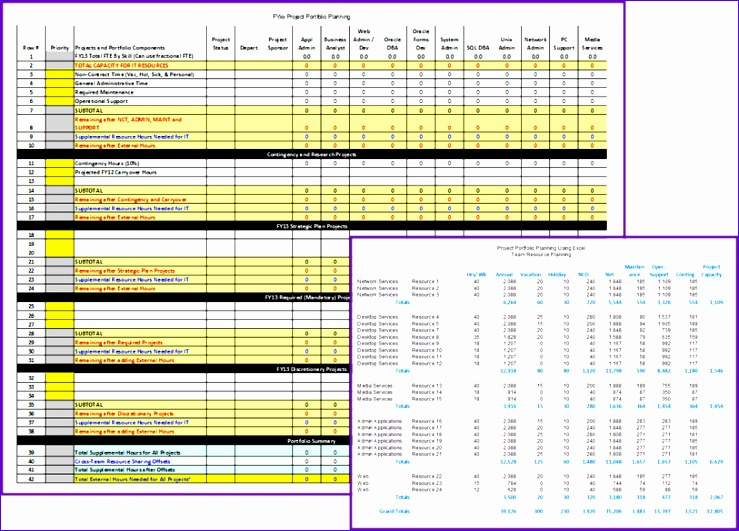739x531 pixels.
Task: Click the "Grand Totals" row label
Action: tap(394, 511)
